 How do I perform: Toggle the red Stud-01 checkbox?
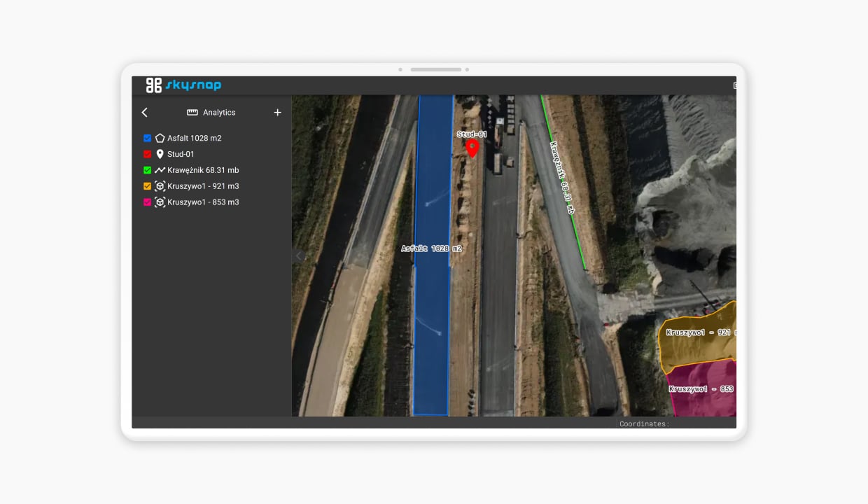[x=147, y=154]
